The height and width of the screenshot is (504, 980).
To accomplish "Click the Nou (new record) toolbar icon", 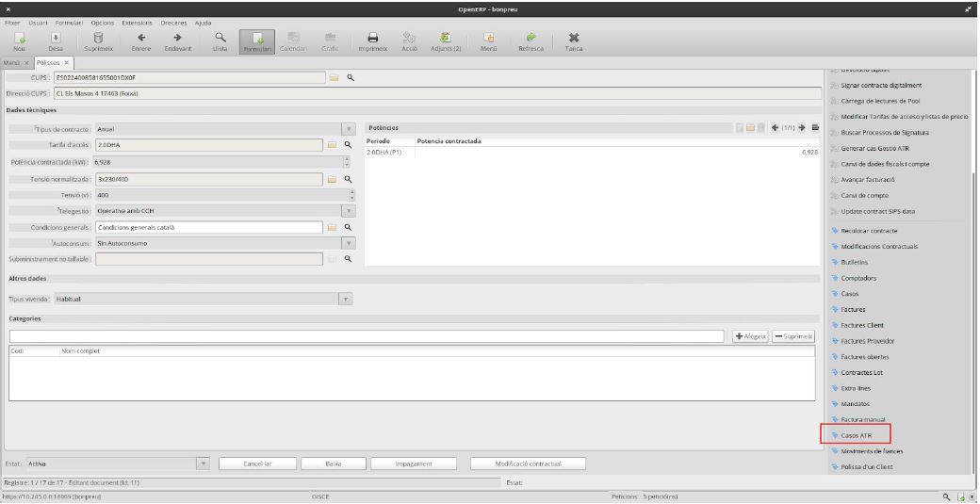I will pyautogui.click(x=19, y=41).
